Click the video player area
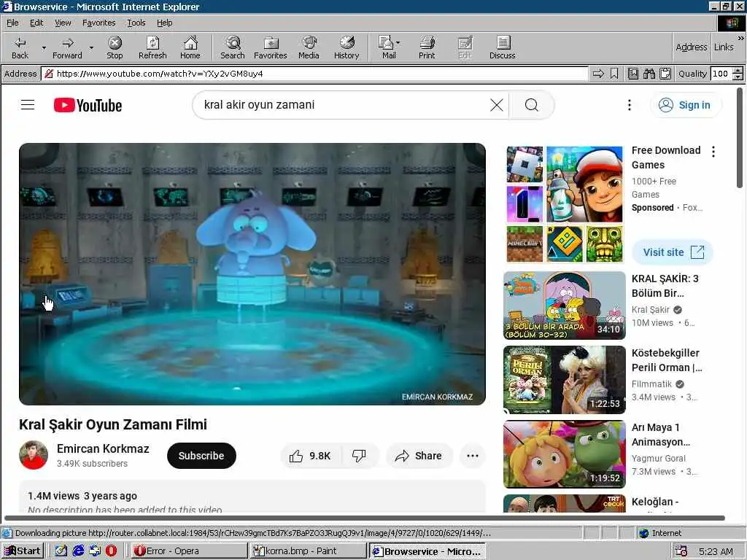This screenshot has width=747, height=560. tap(252, 274)
